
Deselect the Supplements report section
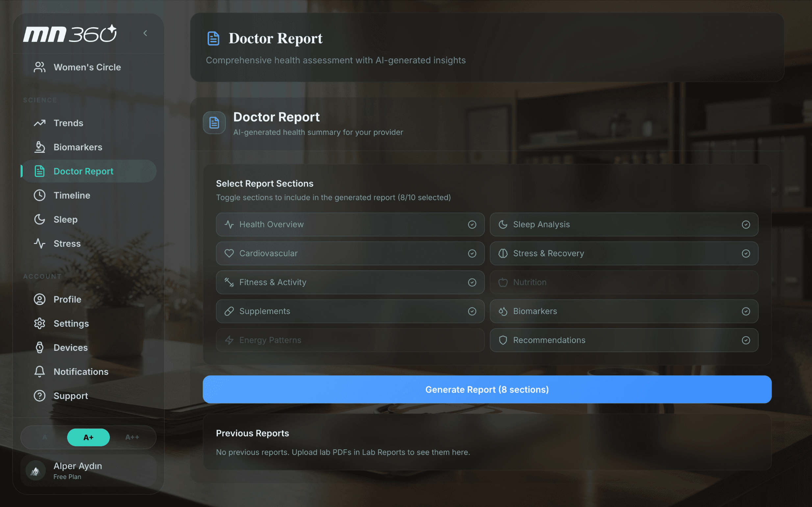point(472,311)
